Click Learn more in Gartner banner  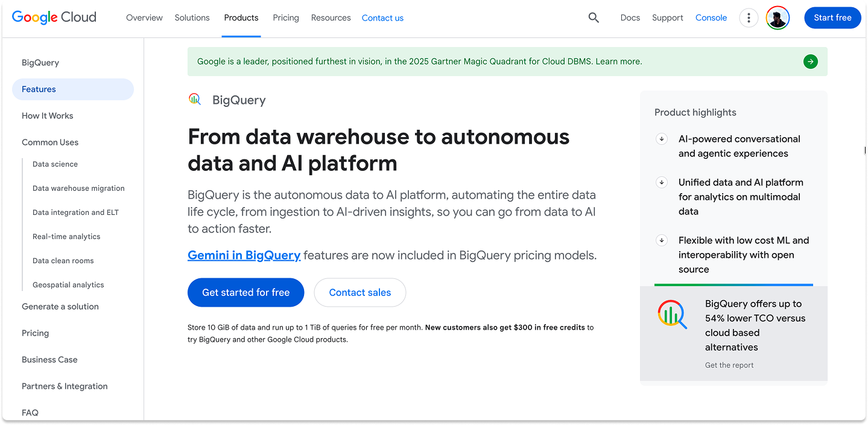tap(618, 62)
